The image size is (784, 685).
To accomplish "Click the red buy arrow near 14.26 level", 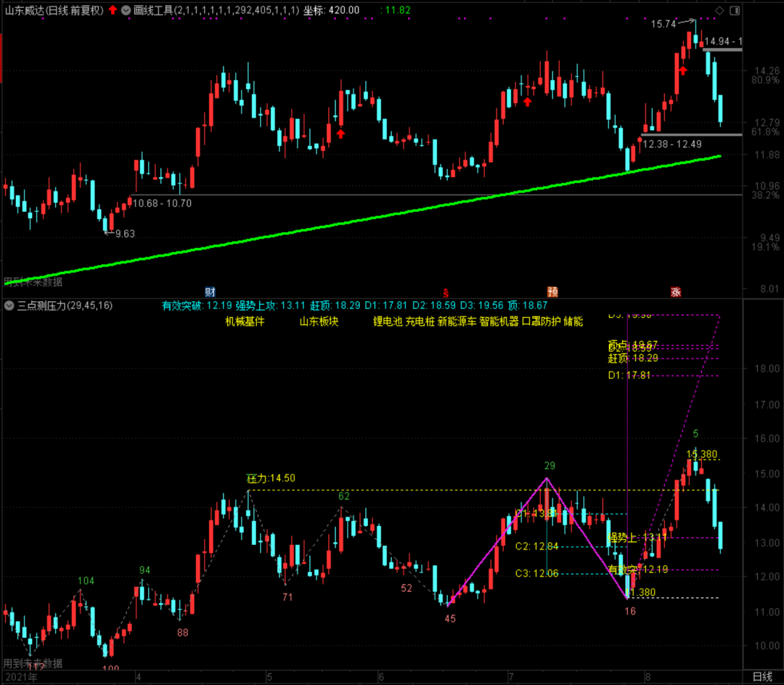I will point(682,70).
